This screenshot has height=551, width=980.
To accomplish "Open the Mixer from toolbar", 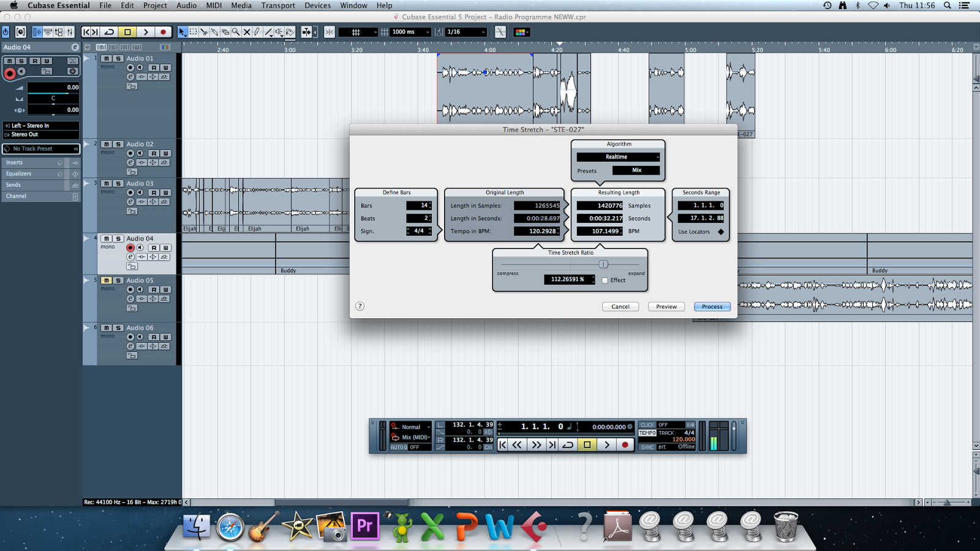I will pos(70,32).
